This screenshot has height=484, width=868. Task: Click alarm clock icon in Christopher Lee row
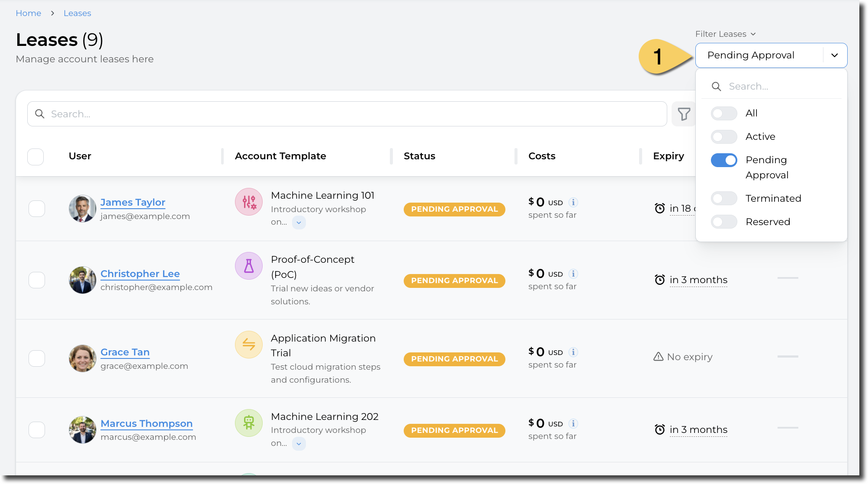[659, 280]
